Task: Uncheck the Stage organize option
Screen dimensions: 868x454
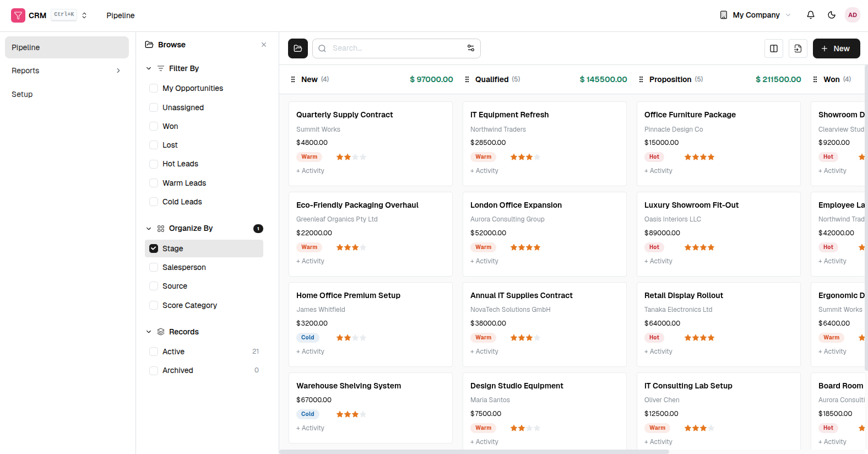Action: (154, 248)
